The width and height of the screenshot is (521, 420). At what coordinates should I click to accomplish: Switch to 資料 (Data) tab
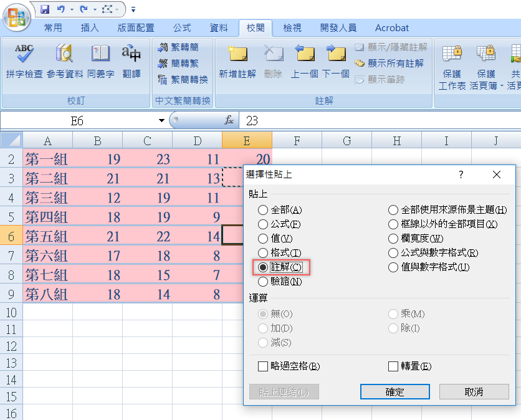point(219,28)
